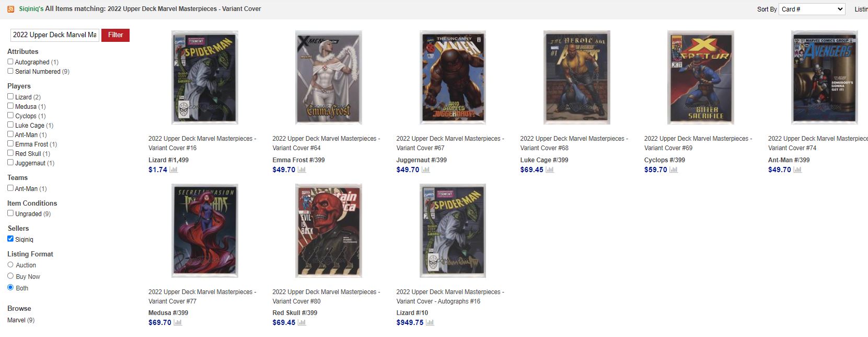Click the red Filter button

click(x=115, y=35)
